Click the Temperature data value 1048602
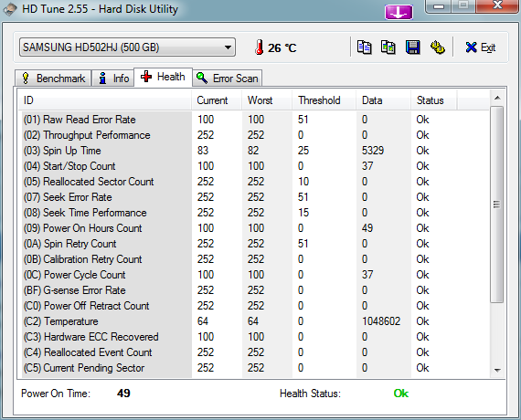Viewport: 521px width, 420px height. point(381,321)
